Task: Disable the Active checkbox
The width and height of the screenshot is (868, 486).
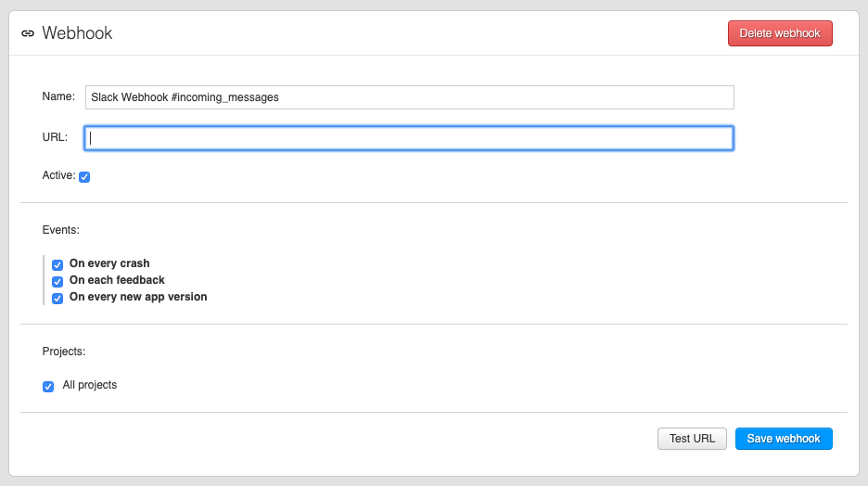Action: pos(84,176)
